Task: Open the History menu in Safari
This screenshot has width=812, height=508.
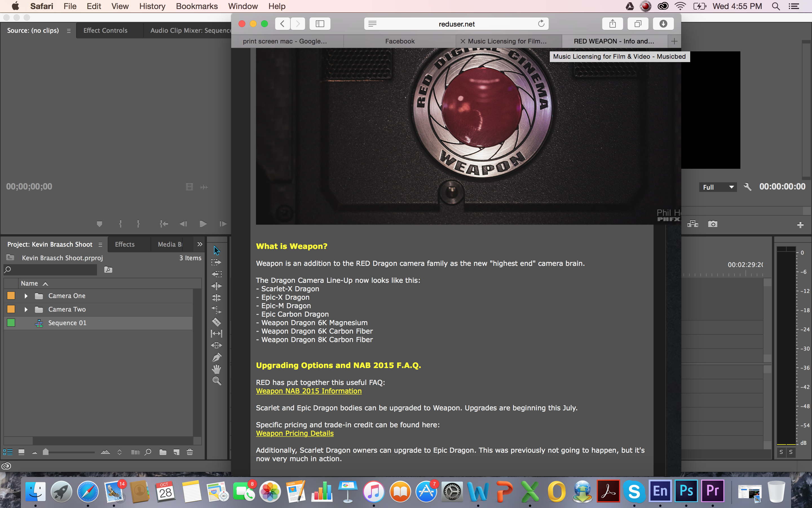Action: coord(152,6)
